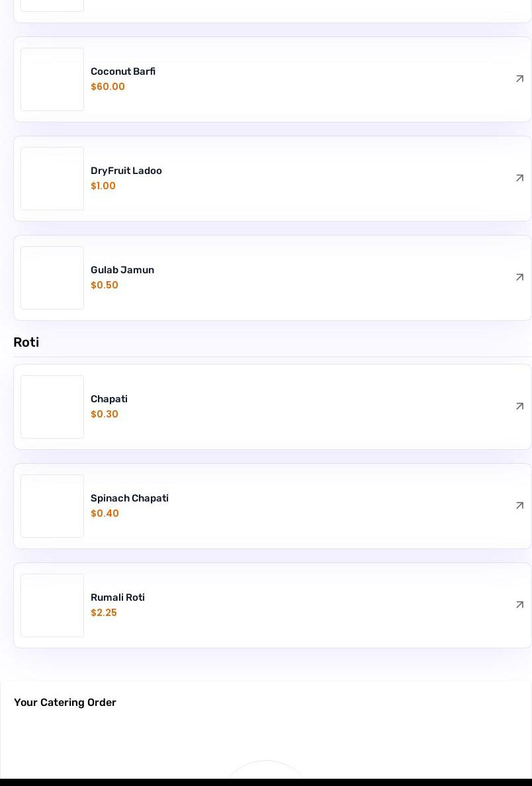The width and height of the screenshot is (532, 786).
Task: Click the Gulab Jamun arrow icon
Action: point(519,277)
